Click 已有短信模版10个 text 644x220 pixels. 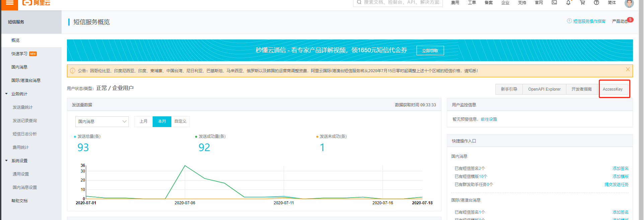471,177
